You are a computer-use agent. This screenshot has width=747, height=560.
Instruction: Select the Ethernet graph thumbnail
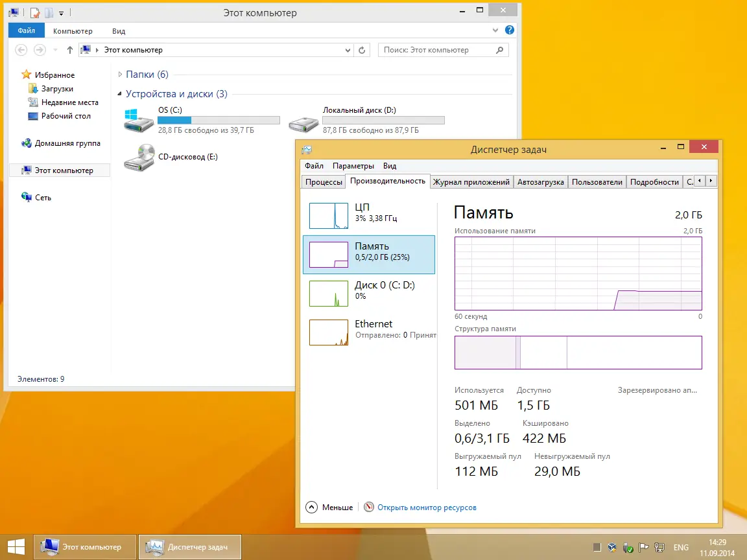(329, 332)
